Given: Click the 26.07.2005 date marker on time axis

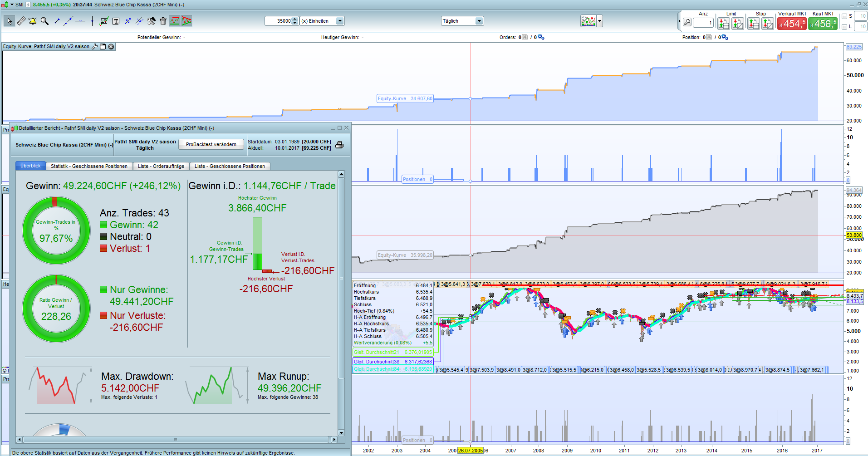Looking at the screenshot, I should 471,451.
